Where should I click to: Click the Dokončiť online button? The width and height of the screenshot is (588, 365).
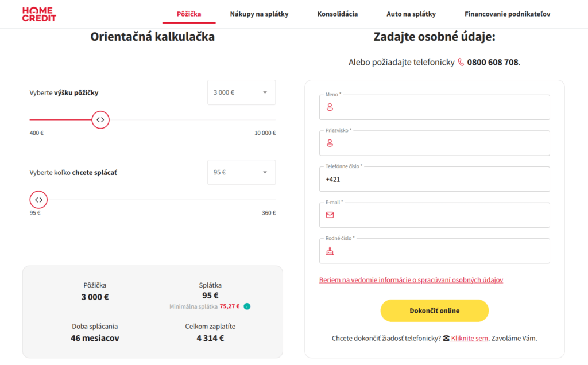434,310
